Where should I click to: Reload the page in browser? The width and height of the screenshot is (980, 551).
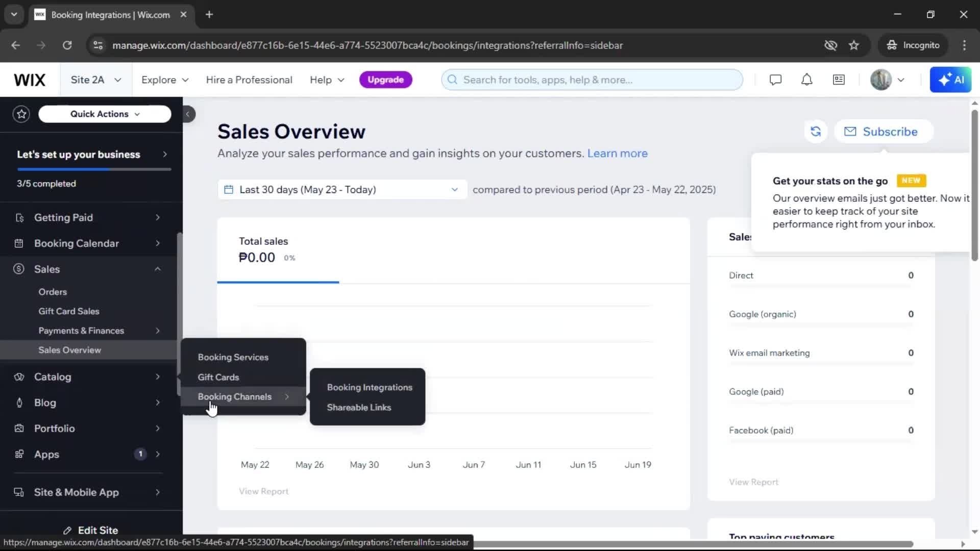point(67,45)
